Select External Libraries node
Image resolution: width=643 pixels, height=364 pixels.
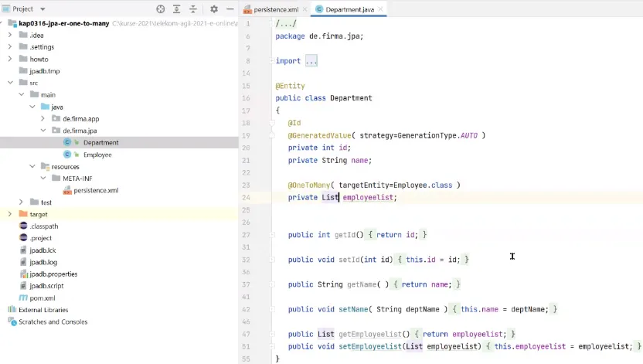click(x=43, y=310)
